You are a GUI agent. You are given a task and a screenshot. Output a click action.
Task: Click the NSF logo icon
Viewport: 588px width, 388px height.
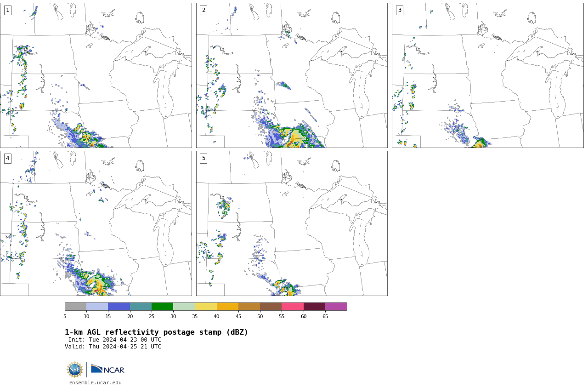pos(75,370)
